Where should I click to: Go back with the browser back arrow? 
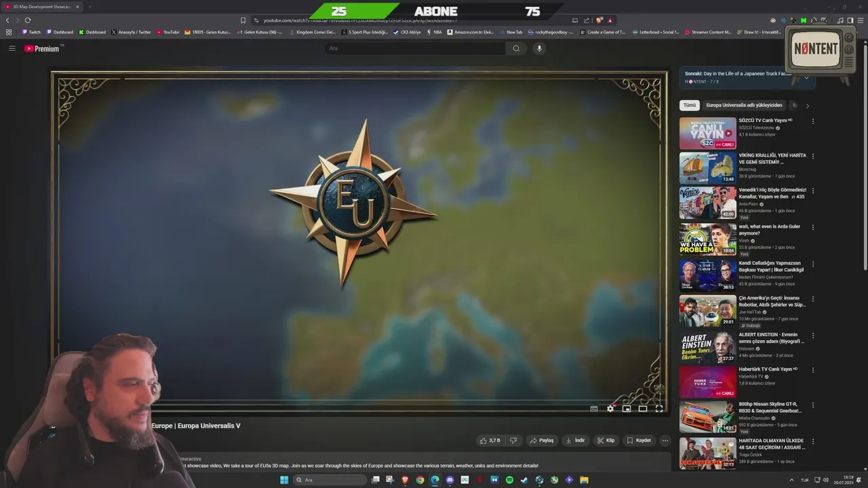[8, 20]
